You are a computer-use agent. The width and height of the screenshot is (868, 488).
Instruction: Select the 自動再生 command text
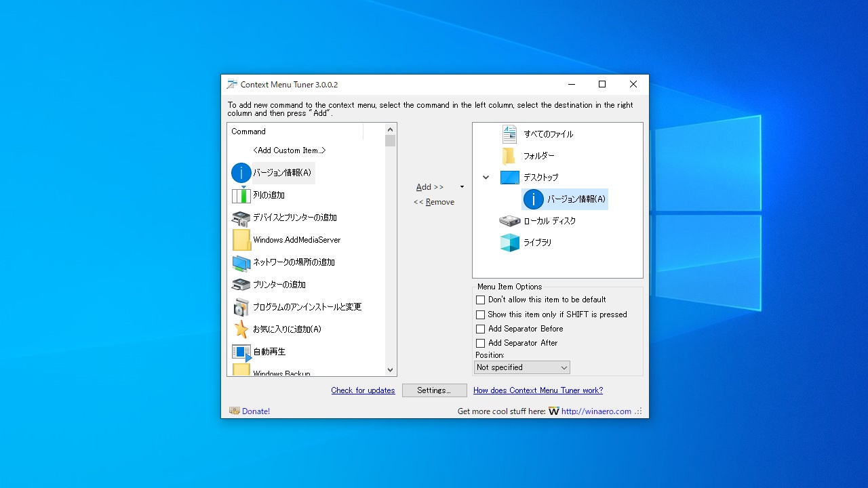tap(269, 352)
